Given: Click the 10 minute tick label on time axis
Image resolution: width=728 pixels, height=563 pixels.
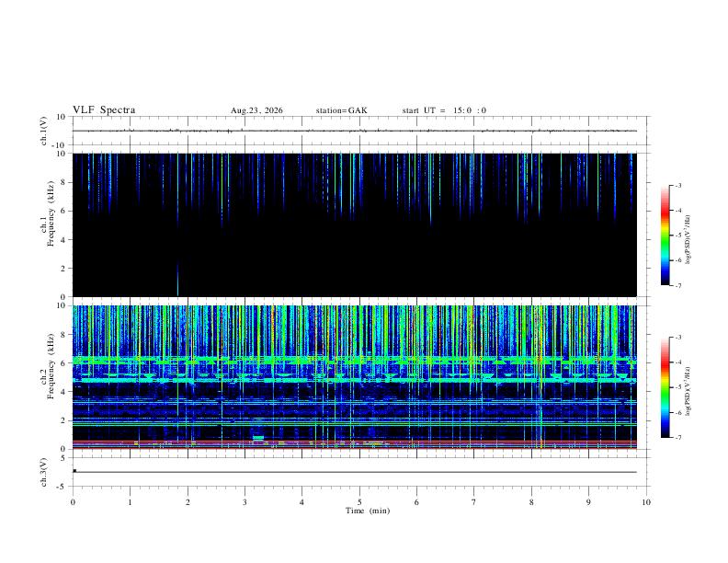Looking at the screenshot, I should [x=646, y=502].
